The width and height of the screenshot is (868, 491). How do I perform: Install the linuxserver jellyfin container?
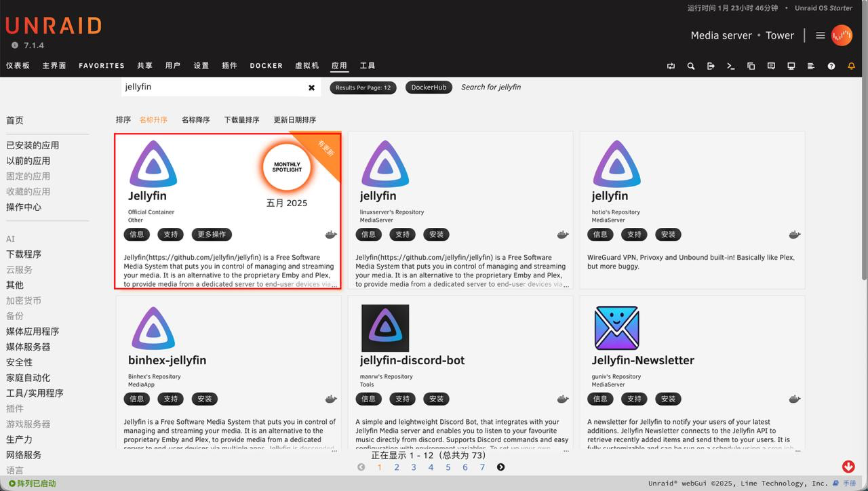436,235
